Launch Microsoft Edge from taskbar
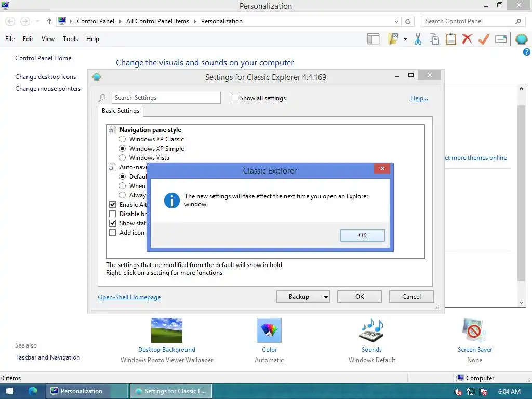The image size is (532, 399). coord(33,391)
